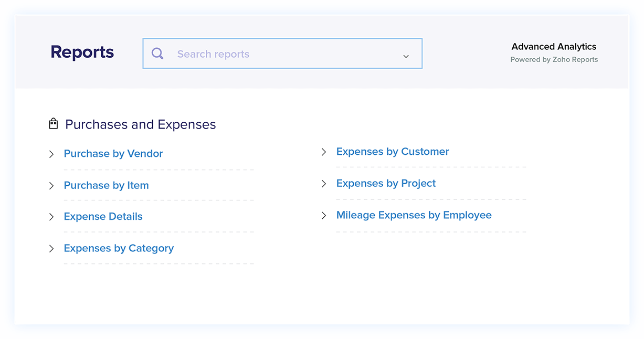
Task: Expand chevron beside Mileage Expenses by Employee
Action: coord(324,216)
